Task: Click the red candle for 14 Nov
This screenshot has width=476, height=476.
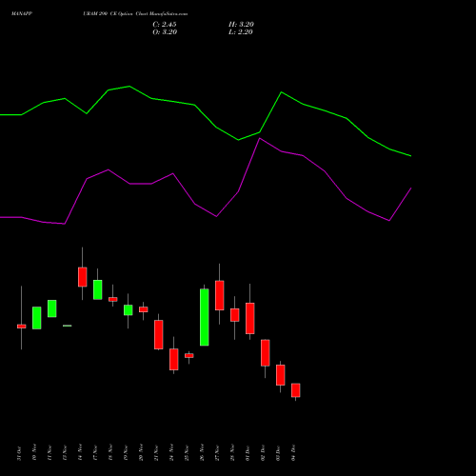Action: (83, 277)
